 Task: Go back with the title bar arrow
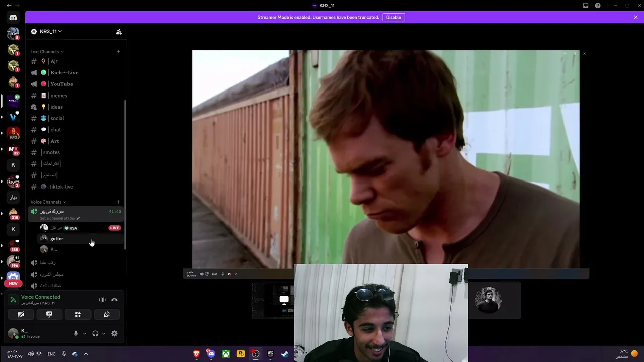tap(9, 5)
